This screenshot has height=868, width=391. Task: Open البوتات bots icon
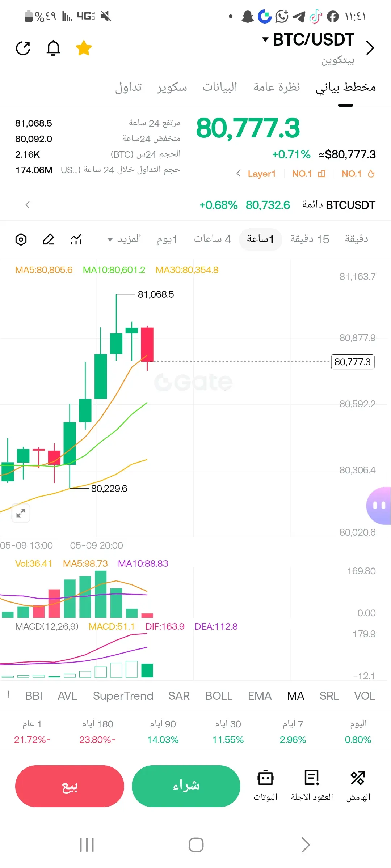click(x=265, y=786)
